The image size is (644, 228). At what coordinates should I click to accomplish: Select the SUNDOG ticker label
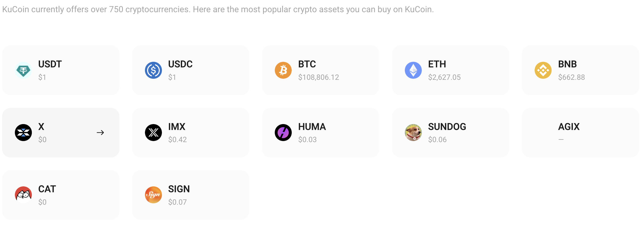[x=447, y=127]
